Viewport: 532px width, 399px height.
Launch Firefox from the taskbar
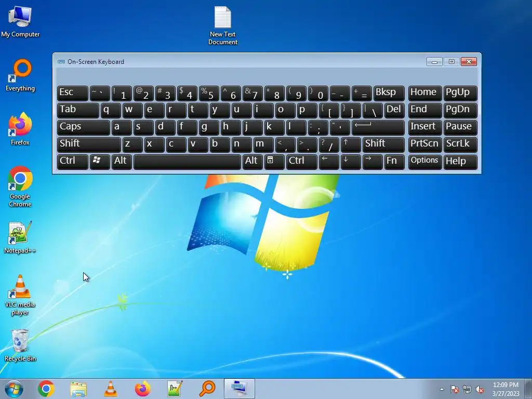point(142,389)
